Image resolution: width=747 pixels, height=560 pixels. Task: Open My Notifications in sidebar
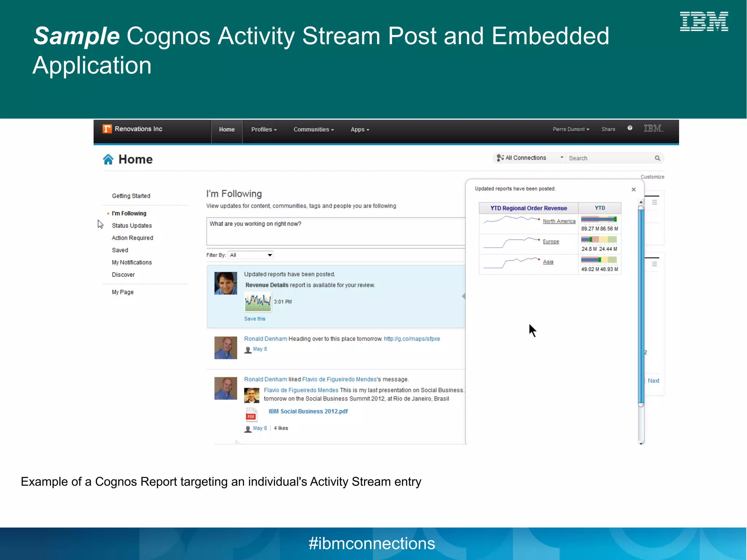point(132,262)
